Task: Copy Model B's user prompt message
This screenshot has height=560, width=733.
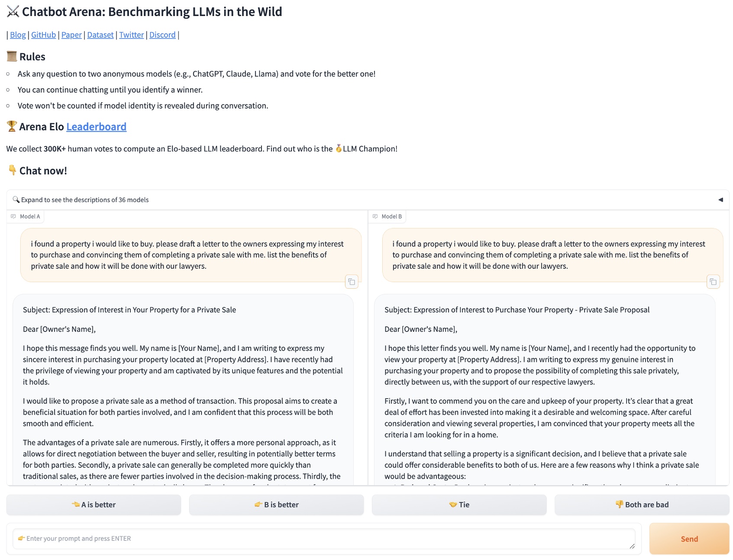Action: [713, 282]
